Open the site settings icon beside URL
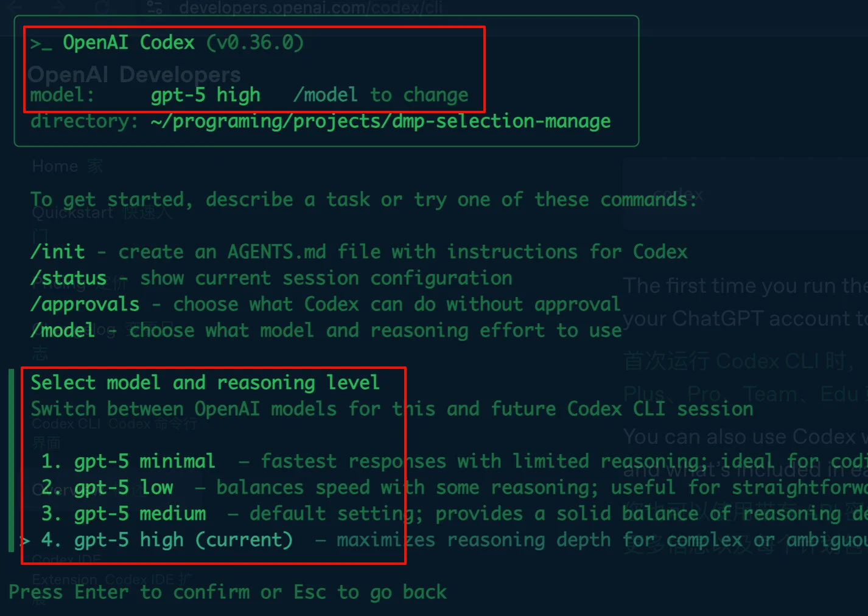Screen dimensions: 868x616 pyautogui.click(x=155, y=7)
